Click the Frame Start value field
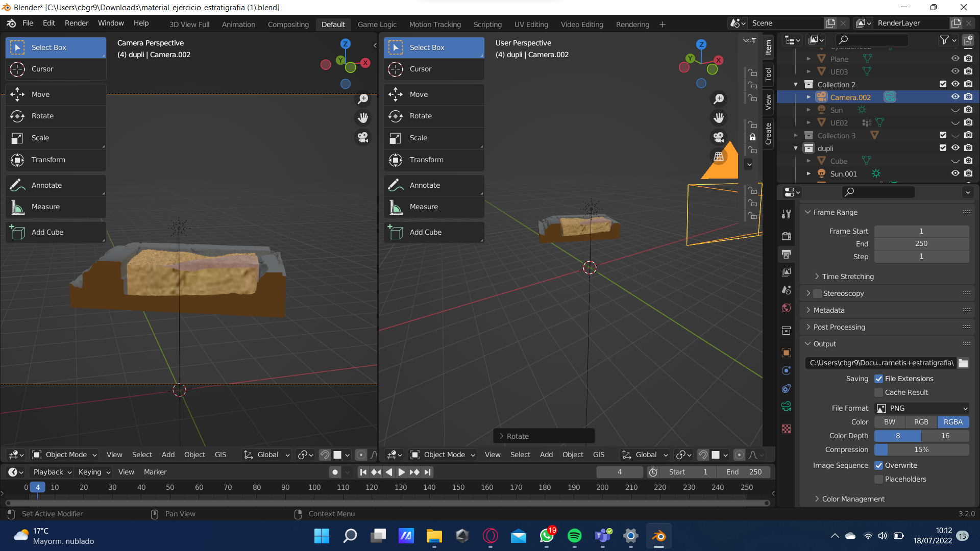This screenshot has width=980, height=551. (921, 231)
